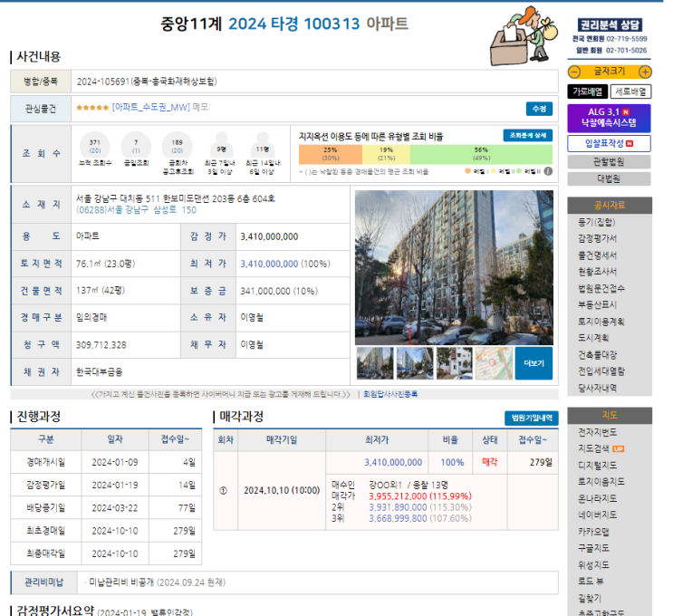Open 온나라지도 map
The image size is (673, 616).
[x=597, y=498]
